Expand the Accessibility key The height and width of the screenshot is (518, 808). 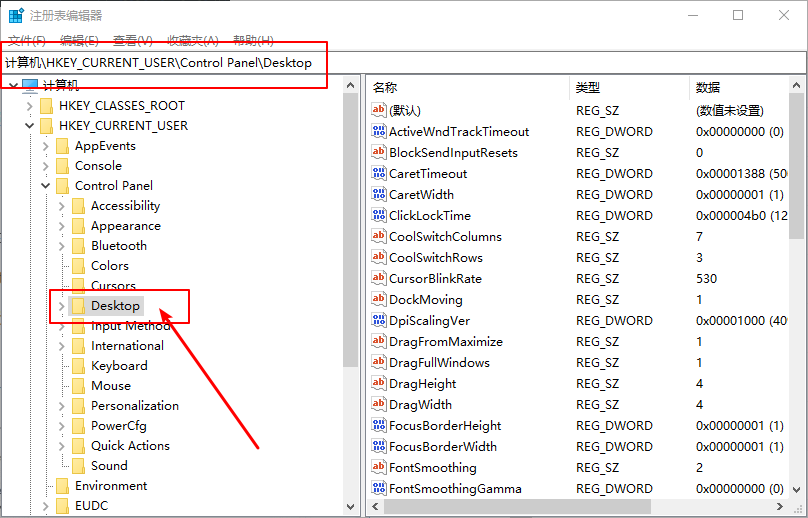[x=62, y=206]
